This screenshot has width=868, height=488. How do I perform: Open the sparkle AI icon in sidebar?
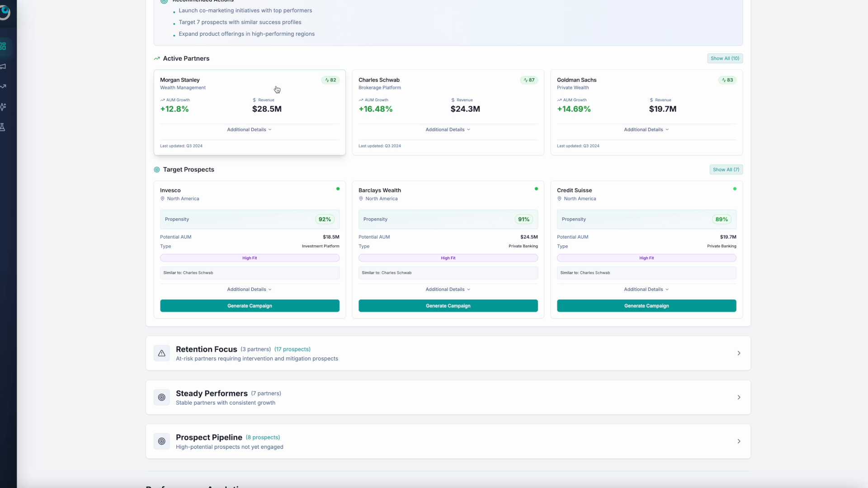tap(3, 107)
